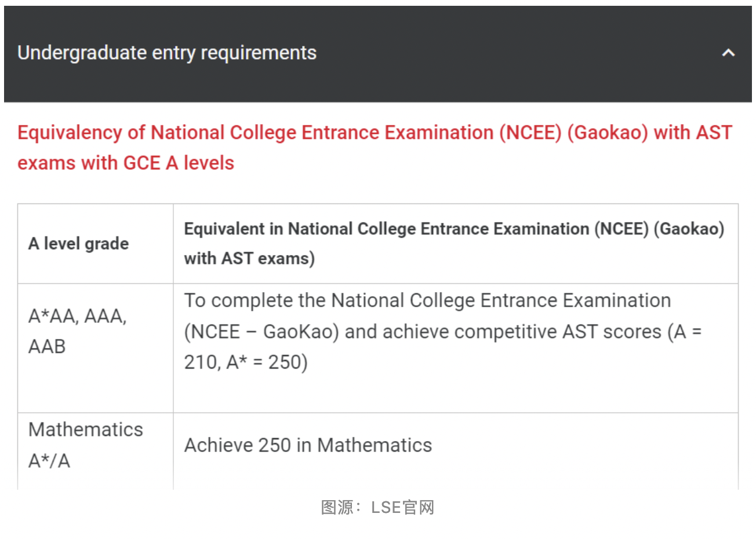Screen dimensions: 756x539
Task: Click the "Mathematics" word in the first column
Action: [86, 429]
